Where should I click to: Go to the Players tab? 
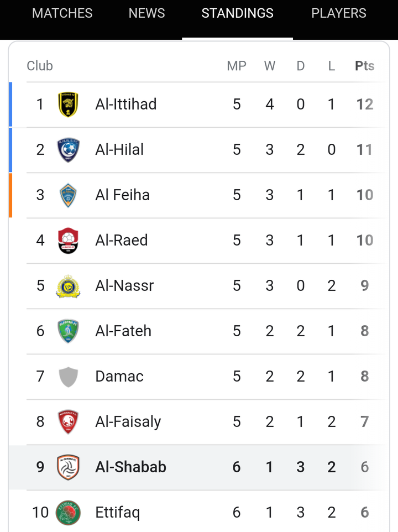coord(339,13)
